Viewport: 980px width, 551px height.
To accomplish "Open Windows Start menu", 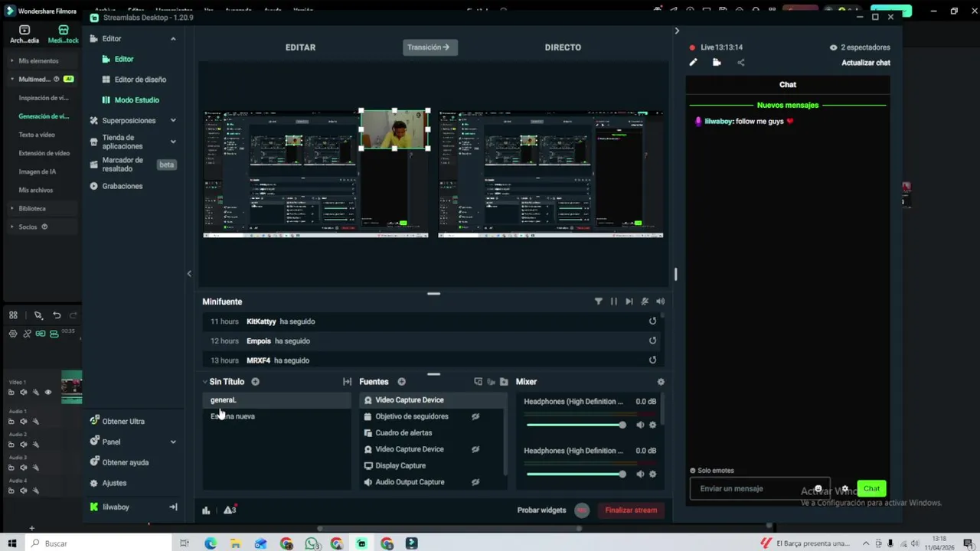I will click(x=11, y=543).
